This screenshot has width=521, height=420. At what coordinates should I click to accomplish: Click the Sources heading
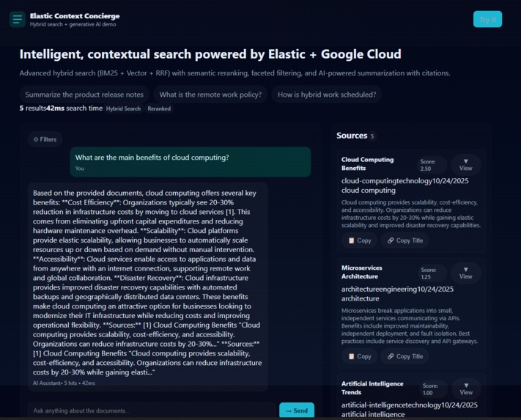(x=352, y=136)
